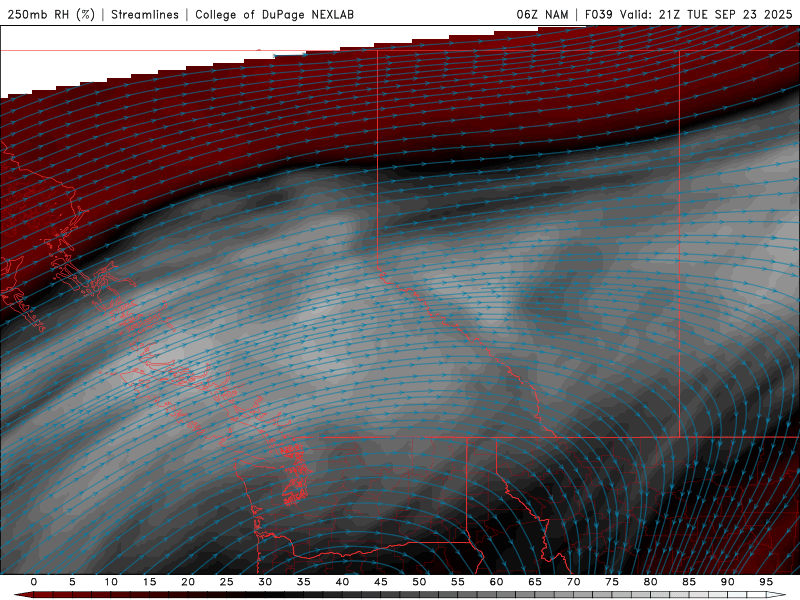Click the 'College of DuPage NEXLAB' text
Image resolution: width=800 pixels, height=600 pixels.
coord(274,14)
